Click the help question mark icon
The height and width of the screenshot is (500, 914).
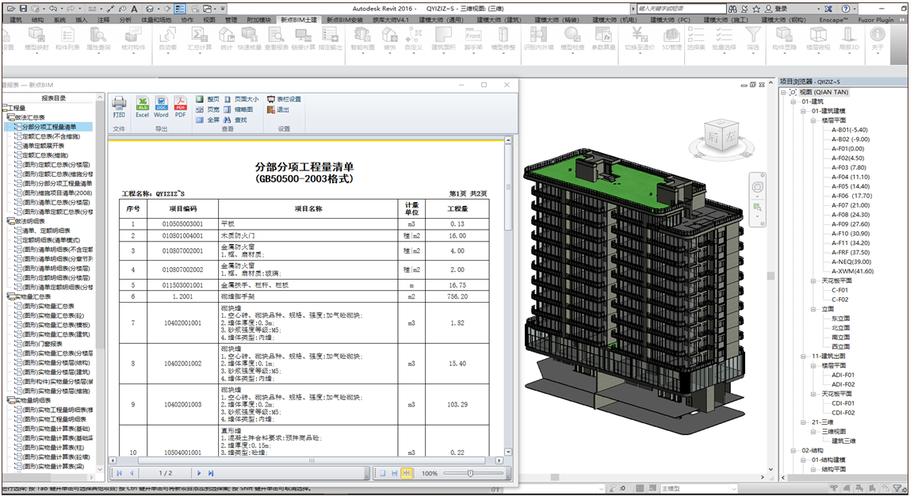pyautogui.click(x=846, y=9)
